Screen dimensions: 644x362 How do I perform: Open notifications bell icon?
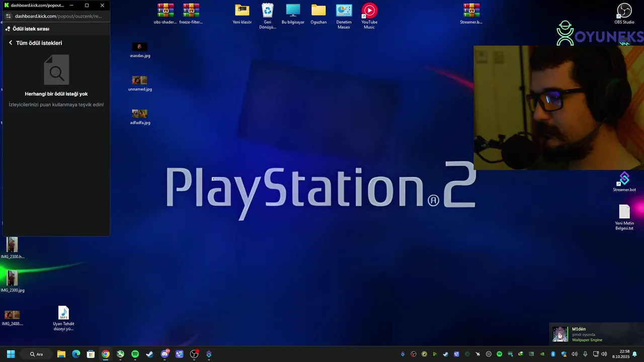pyautogui.click(x=635, y=354)
